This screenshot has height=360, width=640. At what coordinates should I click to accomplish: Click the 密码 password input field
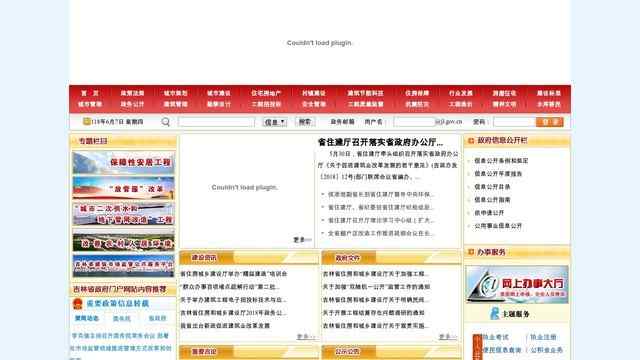point(514,122)
